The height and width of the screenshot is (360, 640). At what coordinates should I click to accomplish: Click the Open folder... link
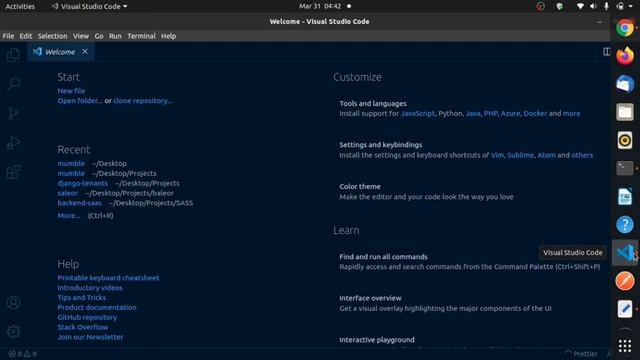click(80, 100)
